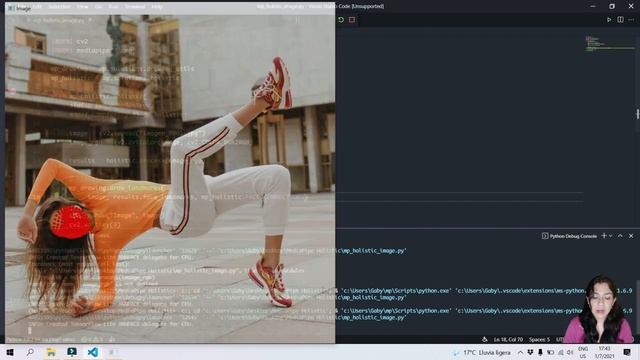Run the Python file with play icon

[609, 20]
